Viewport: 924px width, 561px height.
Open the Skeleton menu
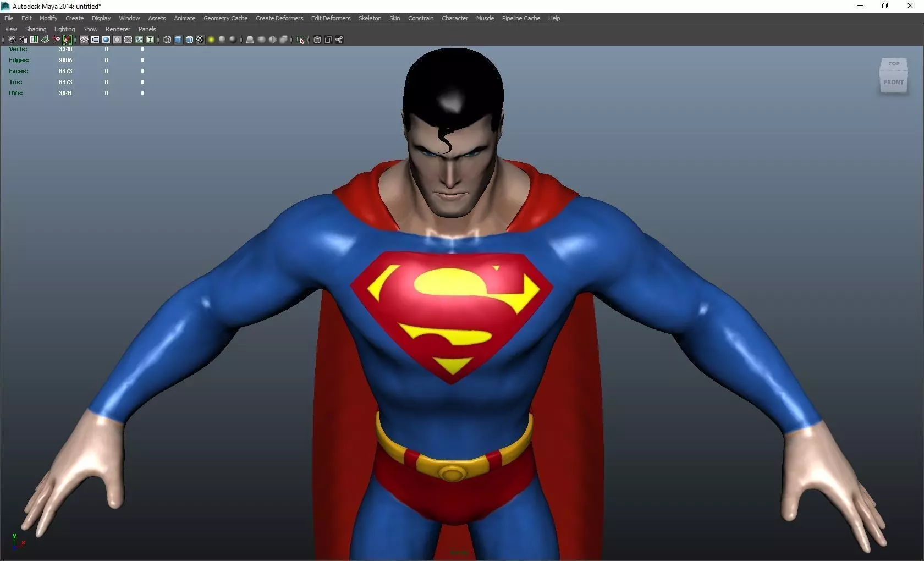[x=370, y=18]
